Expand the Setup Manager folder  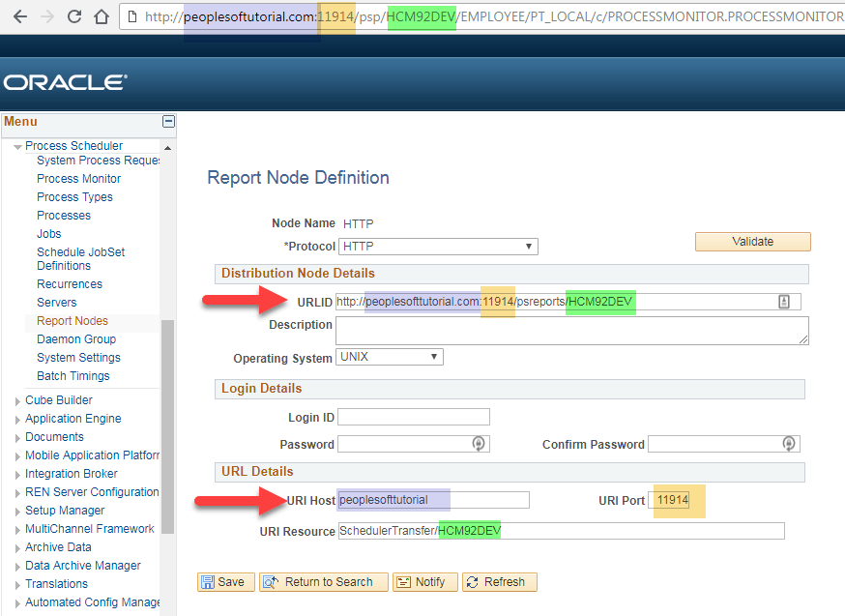17,511
